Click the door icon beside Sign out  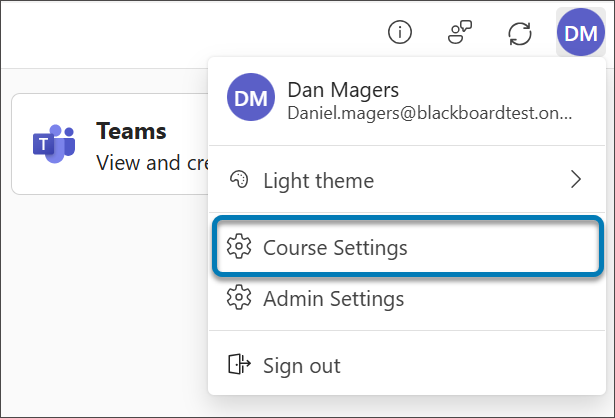[x=238, y=365]
